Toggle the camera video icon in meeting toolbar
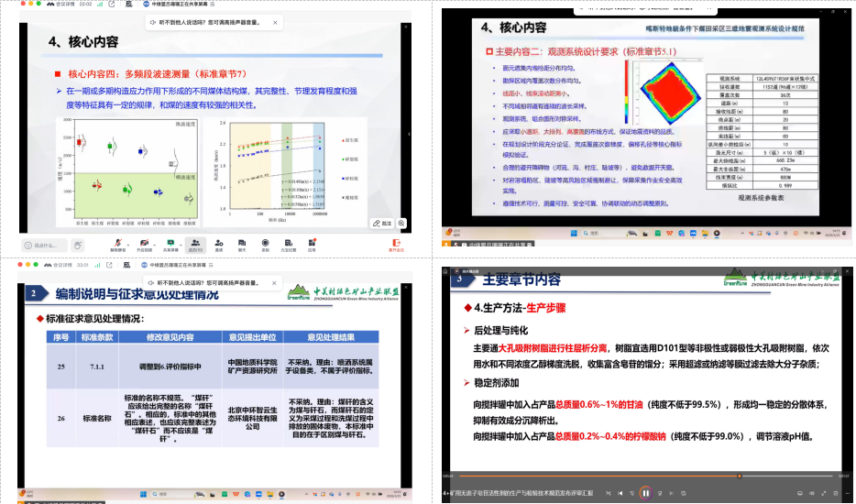This screenshot has height=504, width=856. (144, 245)
